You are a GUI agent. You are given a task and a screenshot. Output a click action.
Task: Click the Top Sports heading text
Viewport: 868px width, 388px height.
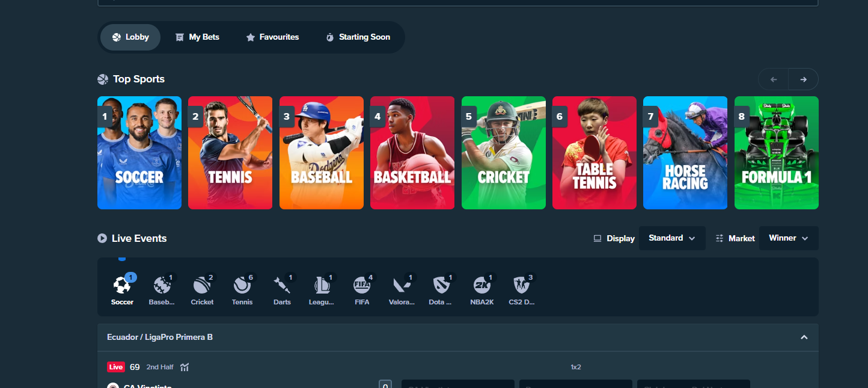139,79
